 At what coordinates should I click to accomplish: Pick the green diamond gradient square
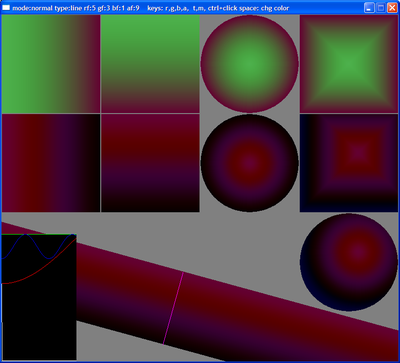tap(349, 64)
